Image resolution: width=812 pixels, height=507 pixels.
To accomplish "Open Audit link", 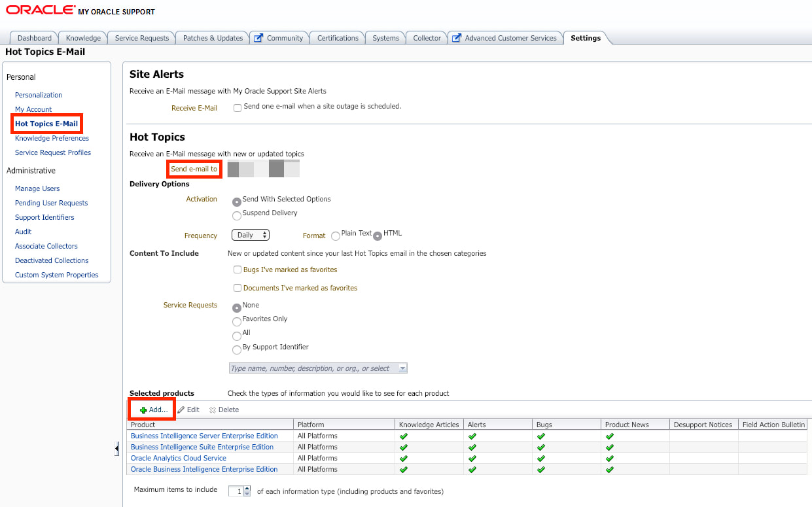I will pyautogui.click(x=24, y=232).
